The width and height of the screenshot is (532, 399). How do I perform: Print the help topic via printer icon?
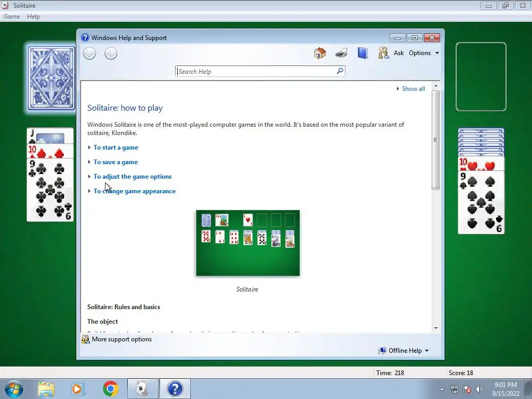click(341, 53)
